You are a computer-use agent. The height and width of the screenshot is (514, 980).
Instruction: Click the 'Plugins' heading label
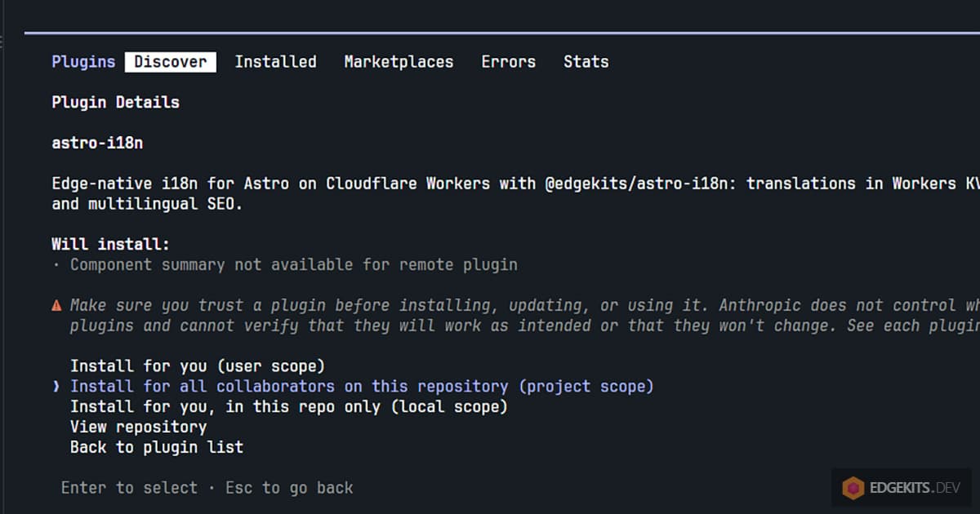pos(83,62)
